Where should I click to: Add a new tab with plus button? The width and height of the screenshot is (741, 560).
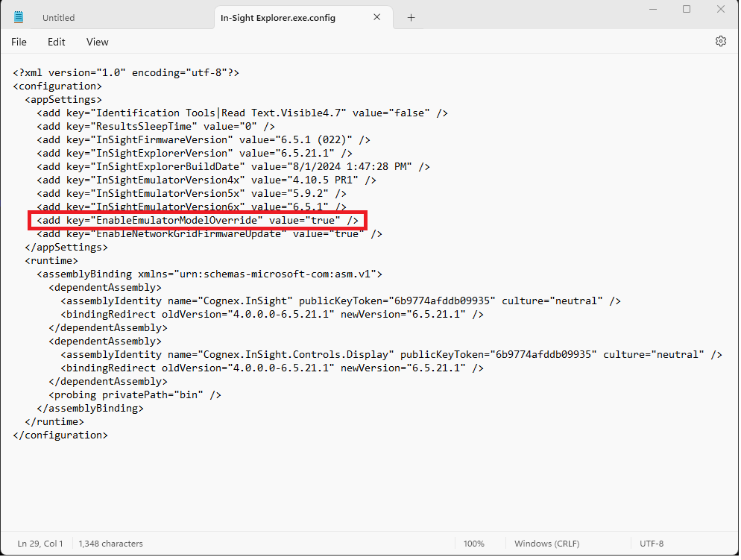click(411, 17)
